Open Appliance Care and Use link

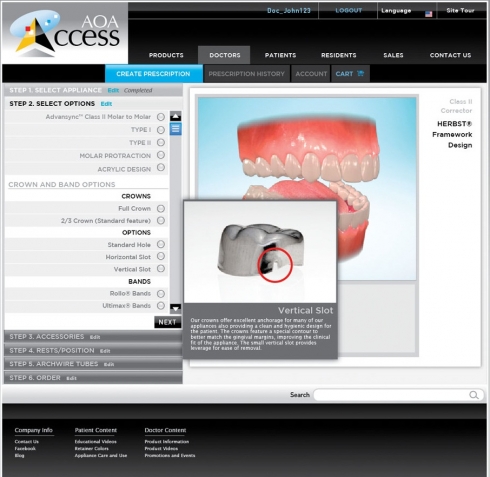click(101, 456)
